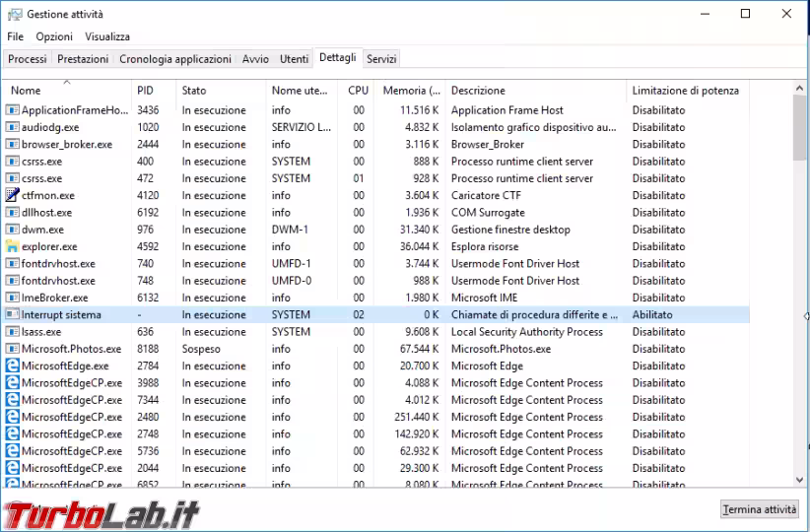
Task: Select the dwm.exe process name
Action: click(43, 230)
